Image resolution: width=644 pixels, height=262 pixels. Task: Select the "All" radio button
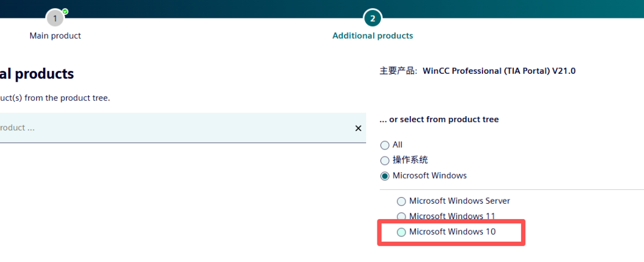(x=385, y=145)
